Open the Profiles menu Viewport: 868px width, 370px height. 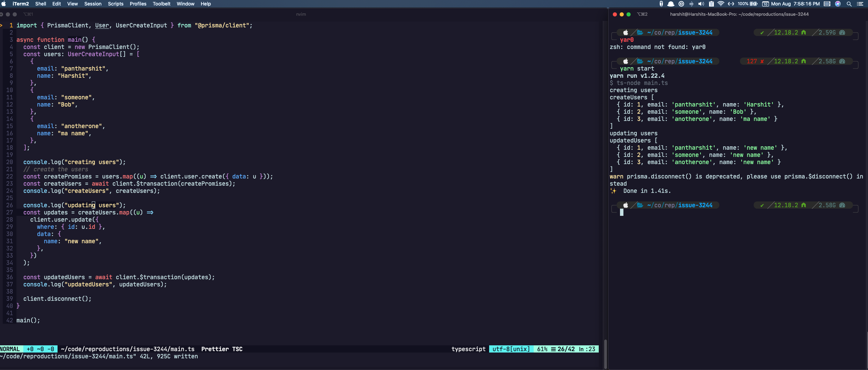point(138,4)
